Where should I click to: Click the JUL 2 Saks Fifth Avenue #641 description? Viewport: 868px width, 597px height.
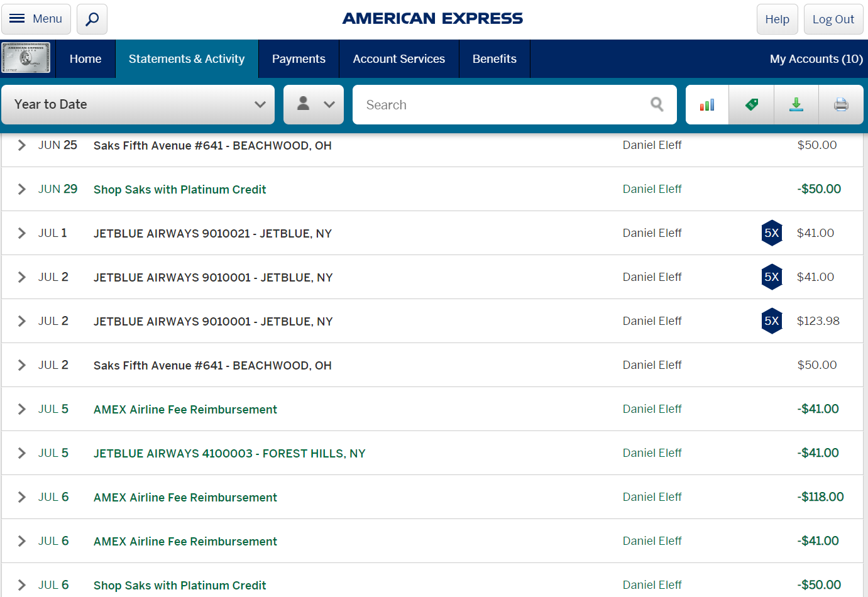[212, 366]
